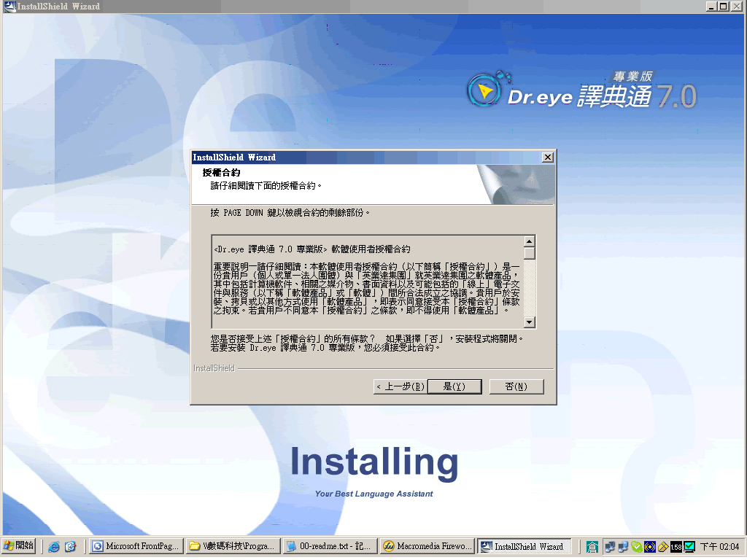This screenshot has width=747, height=560.
Task: Click the black 158 tray icon
Action: 676,547
